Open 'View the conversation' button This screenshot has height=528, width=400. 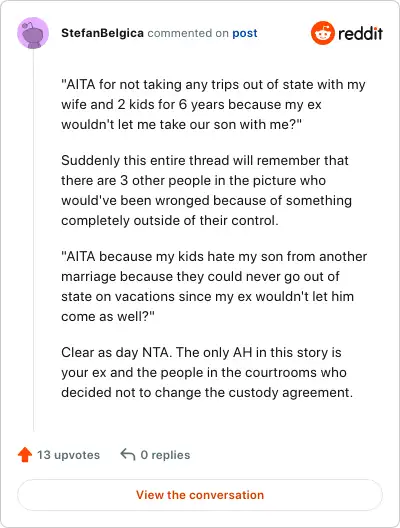pos(200,495)
